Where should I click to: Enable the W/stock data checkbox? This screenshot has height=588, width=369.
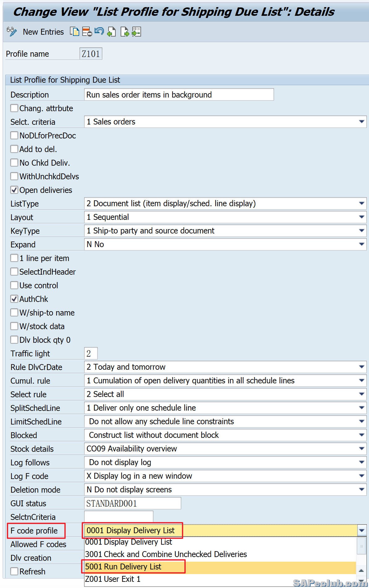pyautogui.click(x=14, y=326)
